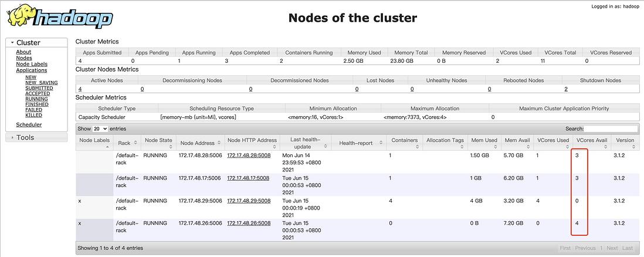Open the Nodes link in sidebar
644x257 pixels.
(x=24, y=58)
